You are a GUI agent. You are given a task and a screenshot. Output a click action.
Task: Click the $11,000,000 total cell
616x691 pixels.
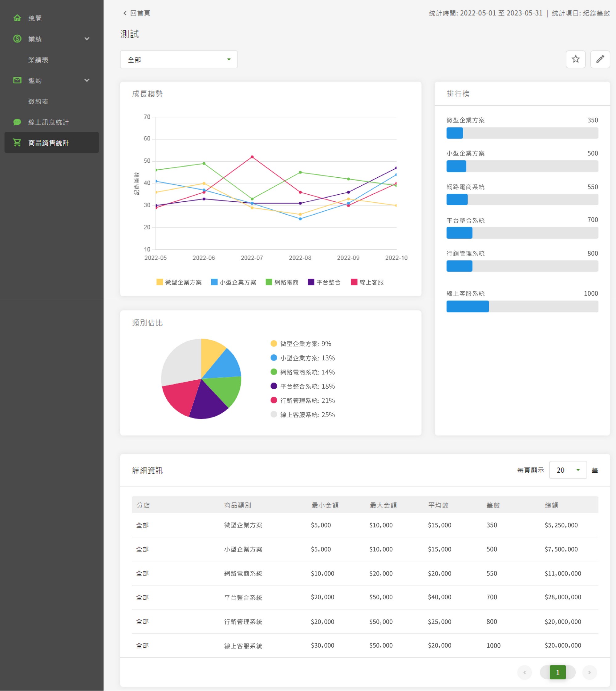coord(563,573)
